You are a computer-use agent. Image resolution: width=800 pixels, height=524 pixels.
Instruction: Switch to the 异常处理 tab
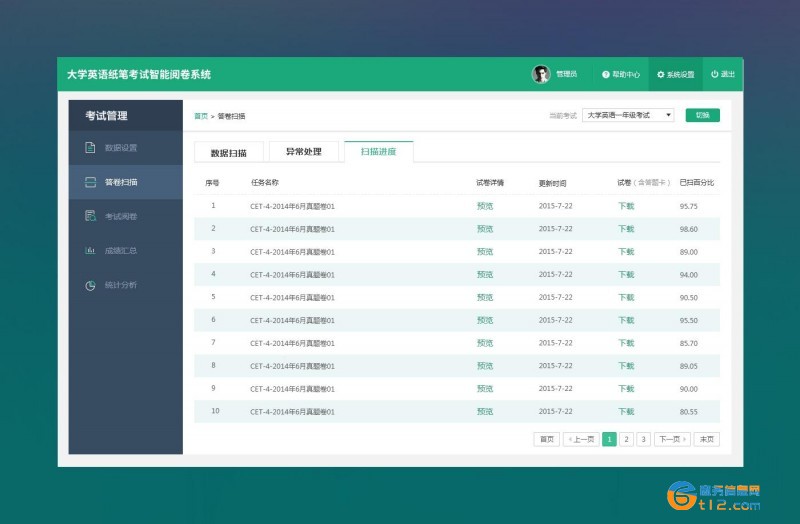pos(304,152)
